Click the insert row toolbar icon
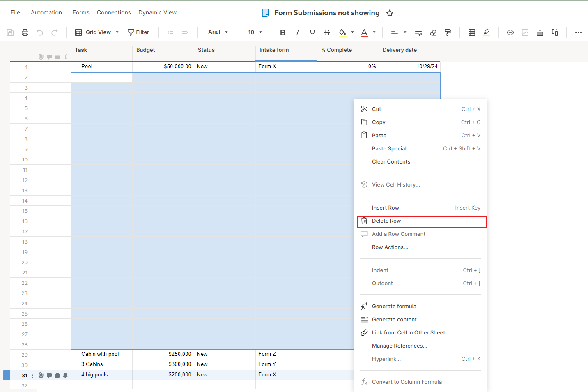 point(540,32)
